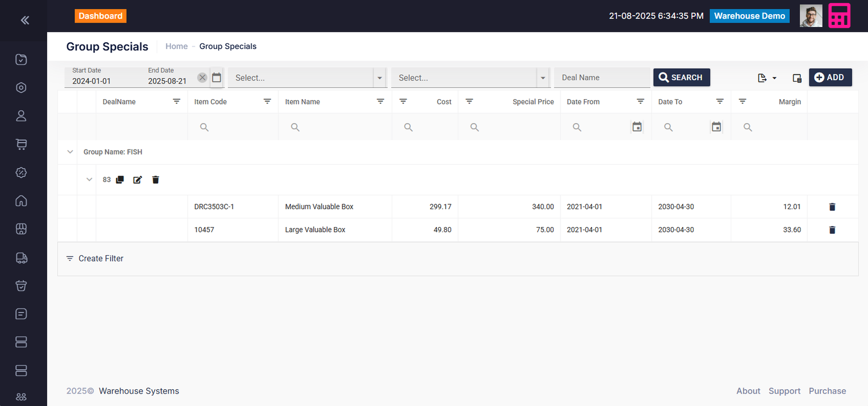Open the export options dropdown
The height and width of the screenshot is (406, 868).
point(767,78)
